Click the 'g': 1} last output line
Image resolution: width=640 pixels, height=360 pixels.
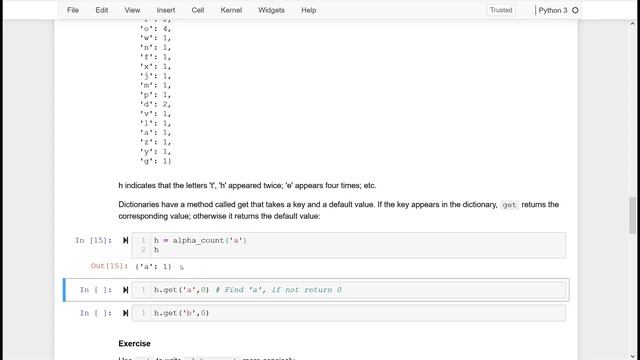tap(156, 161)
